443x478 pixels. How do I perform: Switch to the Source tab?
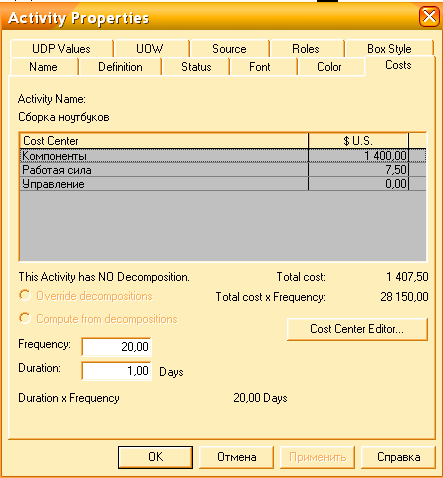pyautogui.click(x=229, y=49)
